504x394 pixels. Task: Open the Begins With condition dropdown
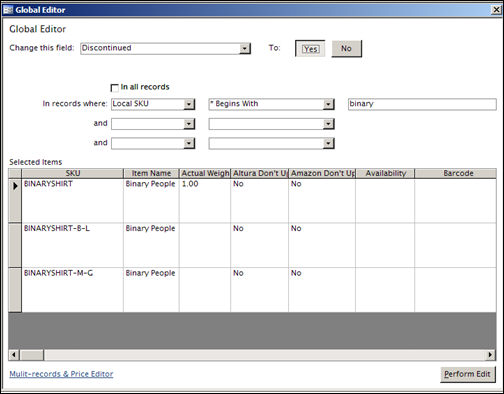point(328,104)
